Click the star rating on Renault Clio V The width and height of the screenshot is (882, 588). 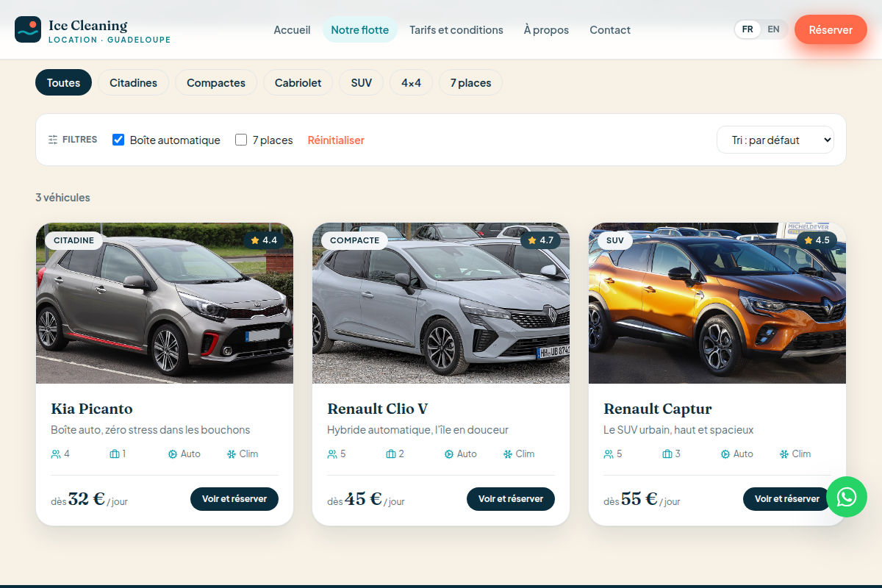pos(540,240)
